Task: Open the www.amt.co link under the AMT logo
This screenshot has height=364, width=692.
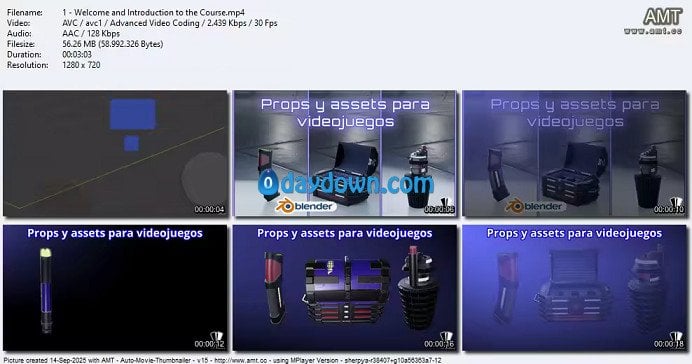Action: pyautogui.click(x=653, y=31)
